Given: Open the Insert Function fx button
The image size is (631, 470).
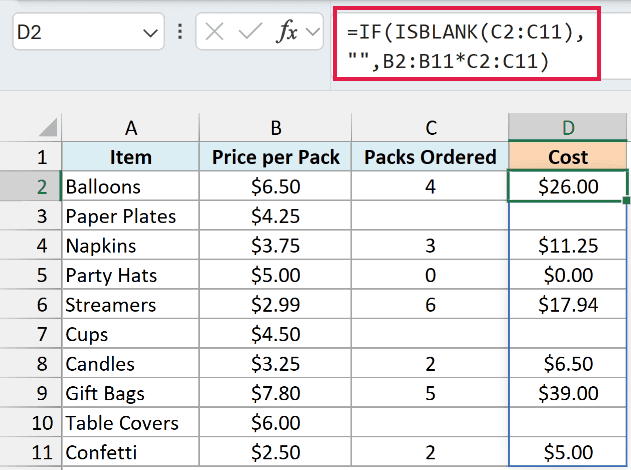Looking at the screenshot, I should click(x=287, y=32).
